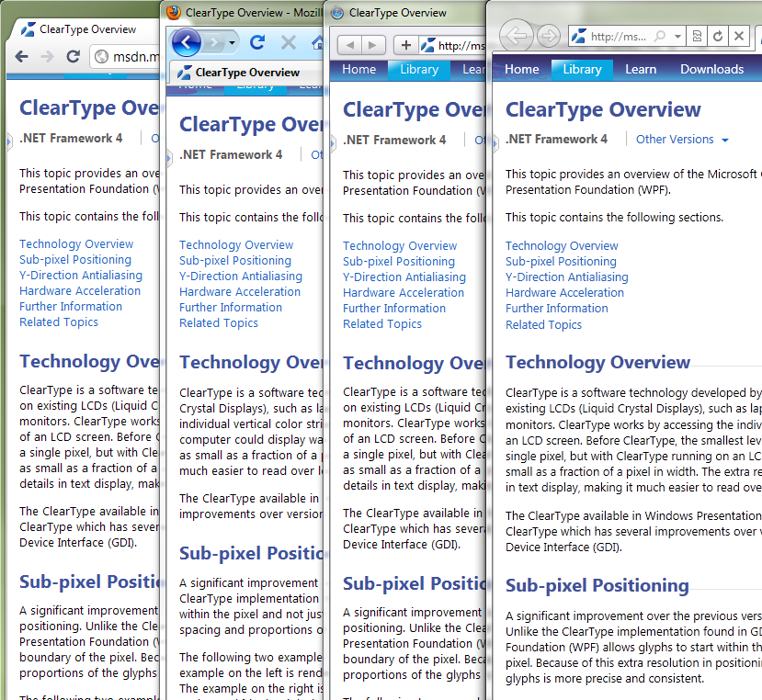The height and width of the screenshot is (700, 762).
Task: Open Firefox's history dropdown arrow beside forward
Action: click(233, 43)
